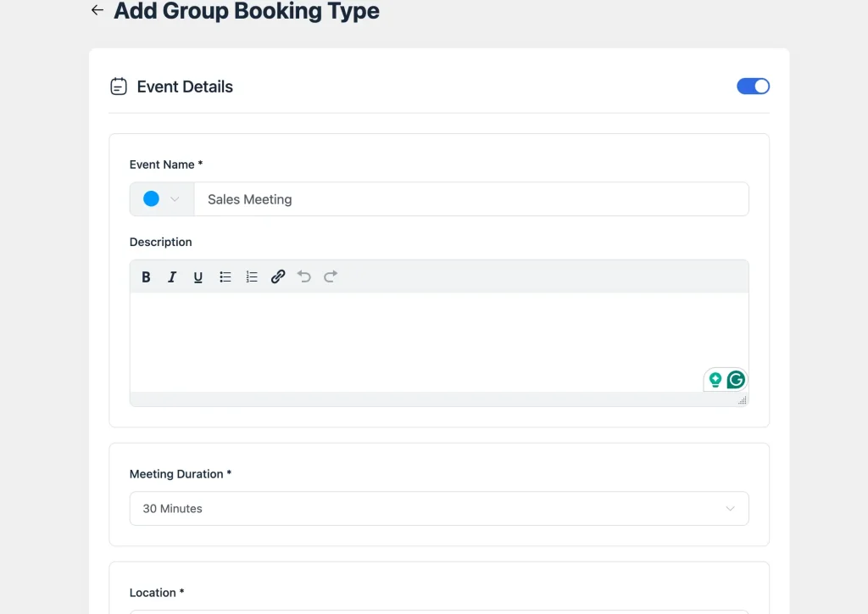Click the Location input field
Screen dimensions: 868x614
(x=438, y=612)
